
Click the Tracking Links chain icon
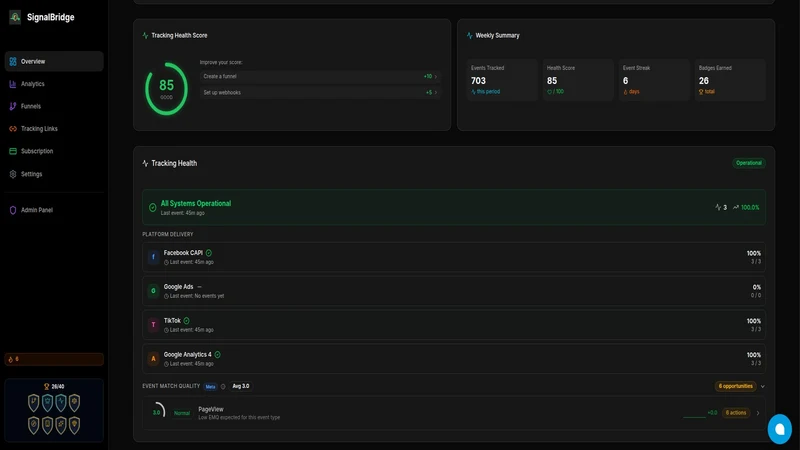pos(13,129)
